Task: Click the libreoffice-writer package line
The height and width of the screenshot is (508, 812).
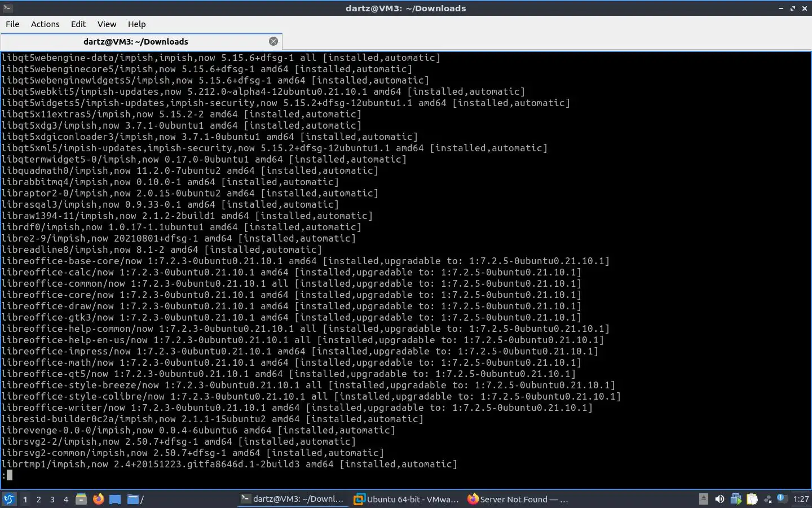Action: (x=297, y=408)
